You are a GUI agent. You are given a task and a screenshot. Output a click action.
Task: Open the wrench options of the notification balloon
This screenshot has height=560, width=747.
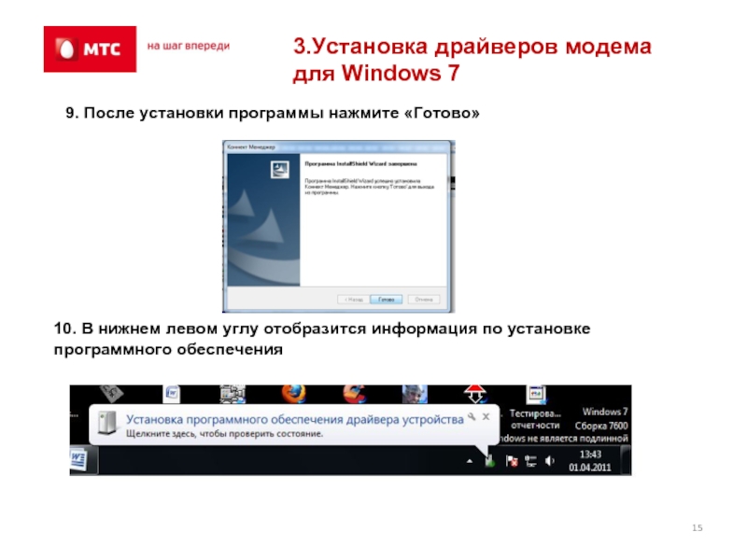point(472,416)
